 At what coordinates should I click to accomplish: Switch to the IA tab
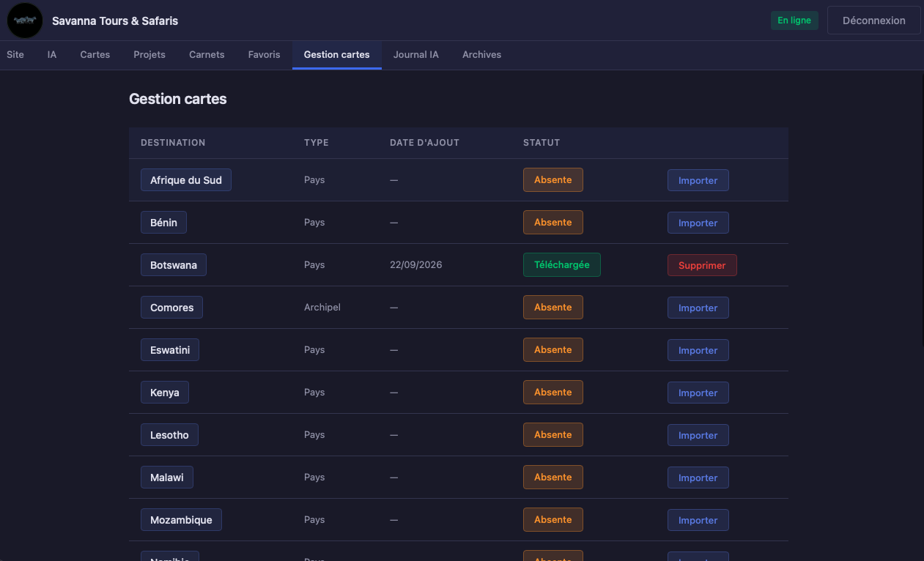click(52, 55)
